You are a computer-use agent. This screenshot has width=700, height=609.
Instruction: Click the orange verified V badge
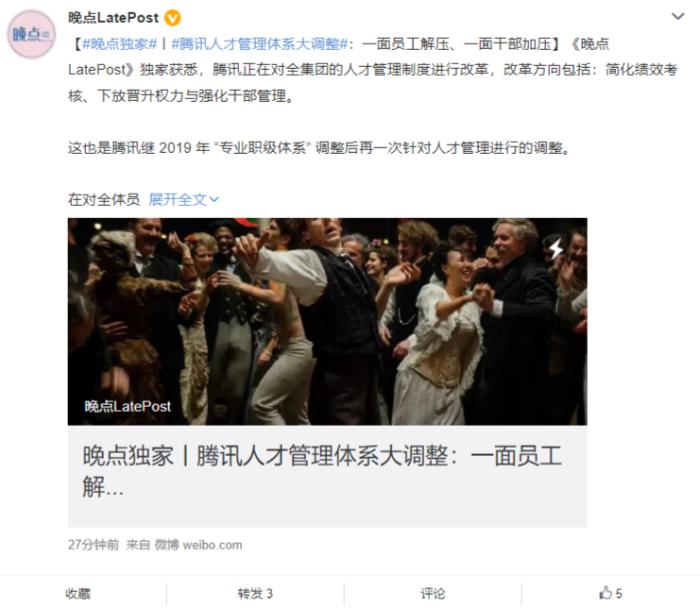click(x=173, y=18)
